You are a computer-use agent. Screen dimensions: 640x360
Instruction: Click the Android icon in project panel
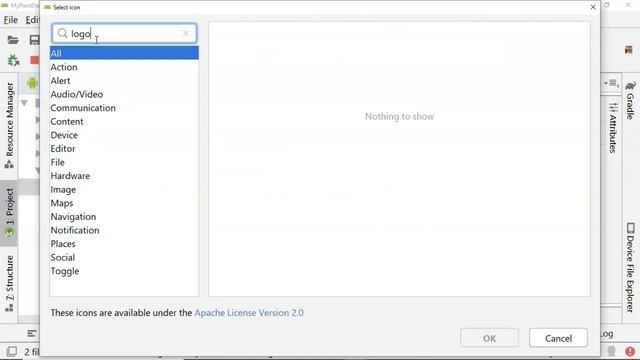point(32,83)
